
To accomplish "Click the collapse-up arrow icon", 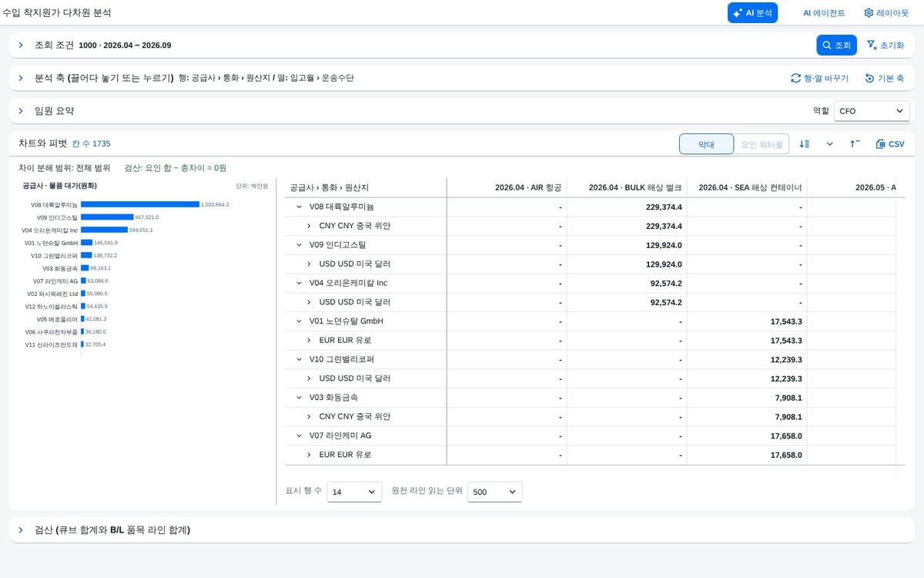I will 855,144.
